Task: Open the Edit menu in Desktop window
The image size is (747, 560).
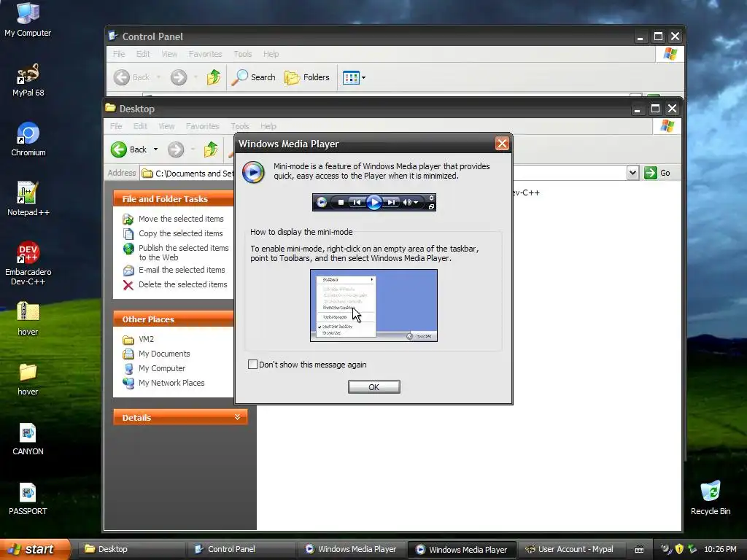Action: [140, 126]
